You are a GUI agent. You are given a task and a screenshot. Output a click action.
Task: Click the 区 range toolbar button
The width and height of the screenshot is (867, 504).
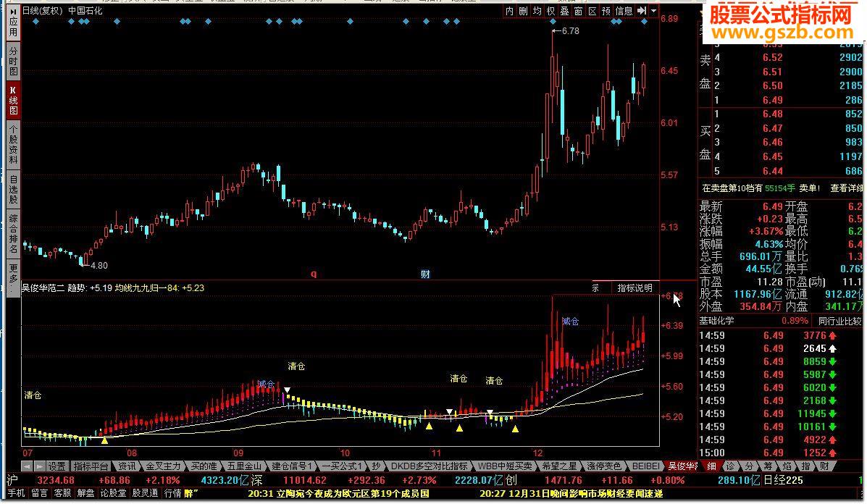[592, 11]
